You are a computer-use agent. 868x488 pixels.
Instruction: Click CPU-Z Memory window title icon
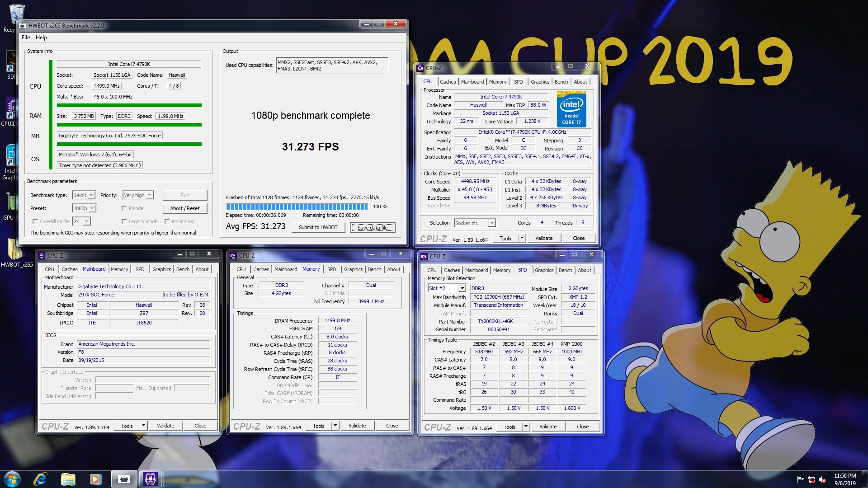tap(233, 255)
